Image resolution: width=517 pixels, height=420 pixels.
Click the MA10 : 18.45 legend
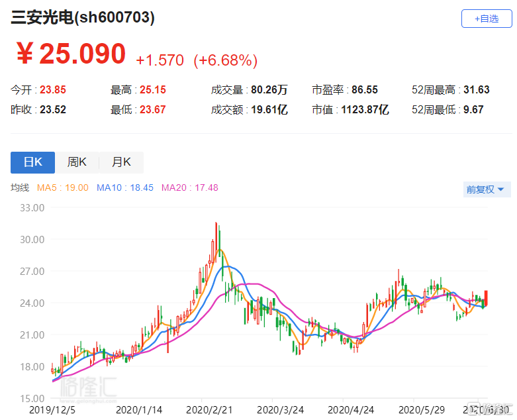(125, 187)
